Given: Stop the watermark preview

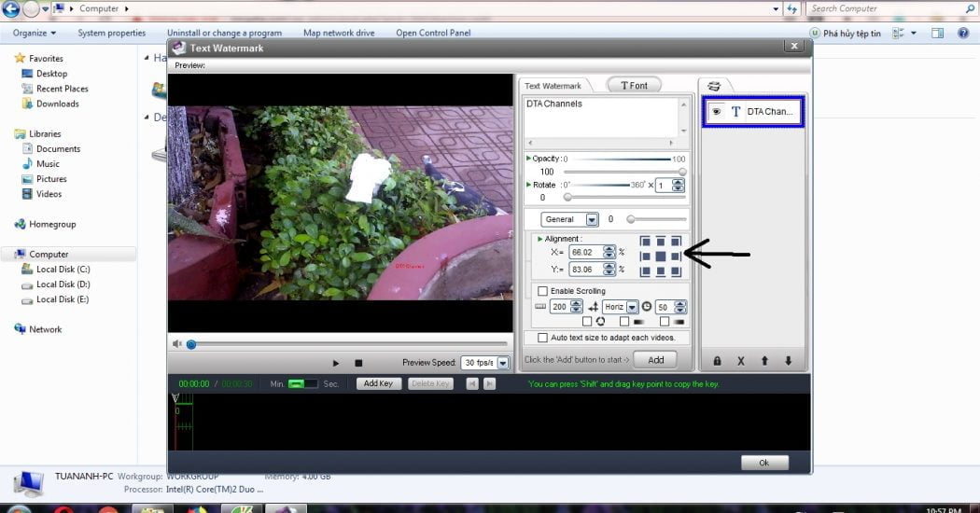Looking at the screenshot, I should pos(358,363).
